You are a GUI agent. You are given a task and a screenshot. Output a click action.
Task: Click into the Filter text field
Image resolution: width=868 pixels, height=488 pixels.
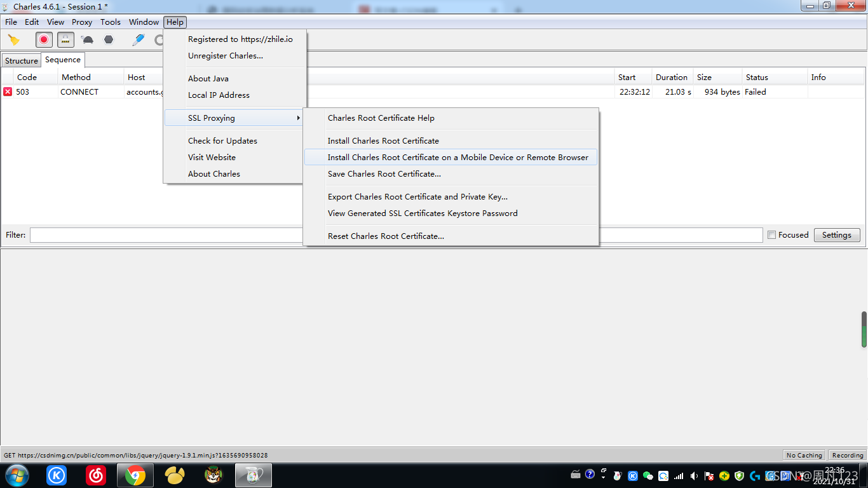396,235
